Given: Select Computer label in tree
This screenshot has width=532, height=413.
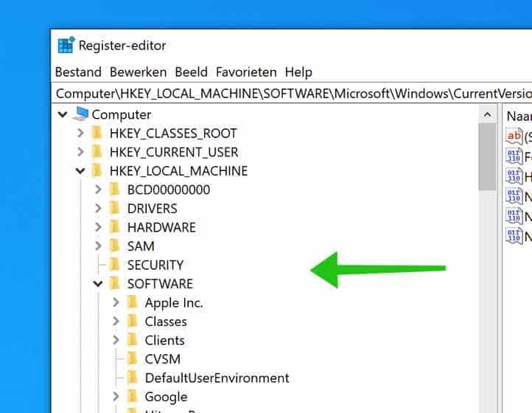Looking at the screenshot, I should click(122, 115).
